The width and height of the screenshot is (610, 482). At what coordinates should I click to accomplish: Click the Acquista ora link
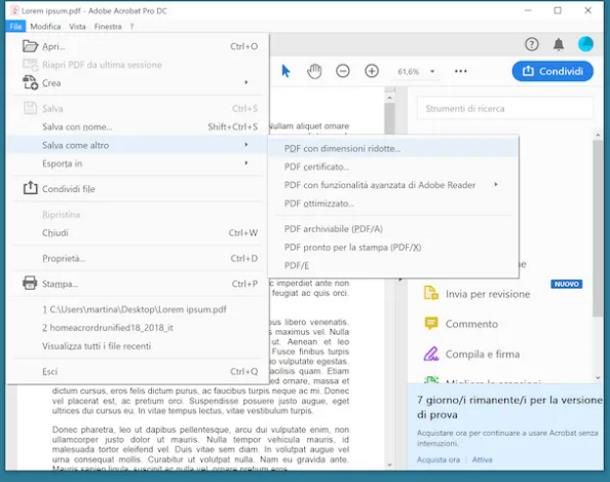tap(438, 459)
